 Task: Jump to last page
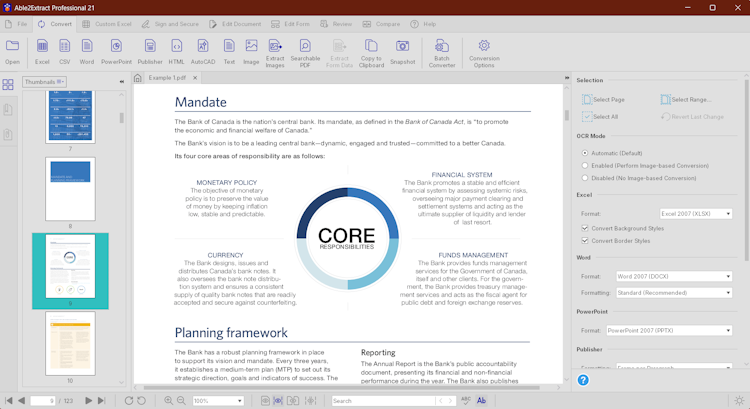click(x=101, y=401)
